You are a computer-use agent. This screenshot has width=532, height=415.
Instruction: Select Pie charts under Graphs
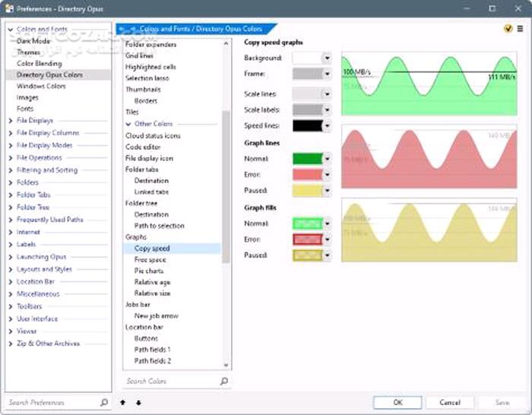pos(149,271)
